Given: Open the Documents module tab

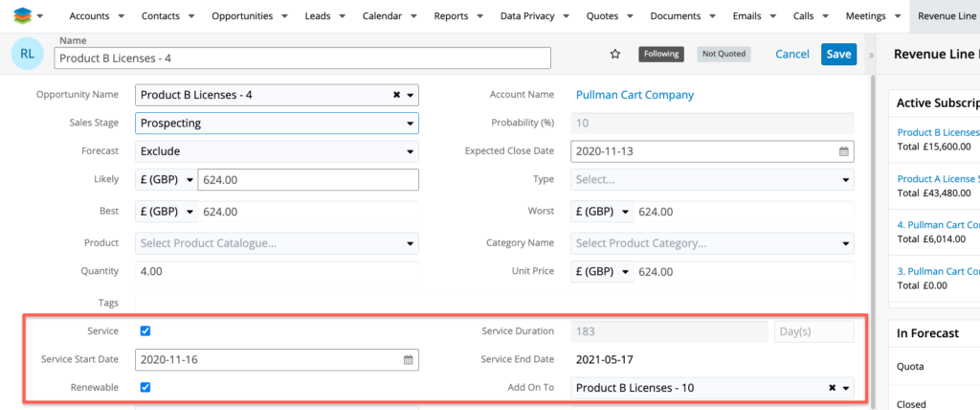Looking at the screenshot, I should pyautogui.click(x=676, y=16).
